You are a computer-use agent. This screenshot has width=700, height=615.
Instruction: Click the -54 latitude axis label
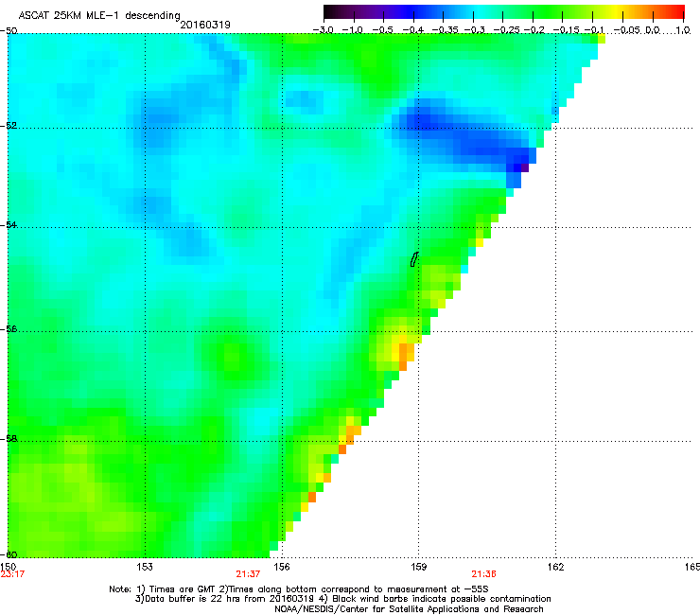(9, 224)
